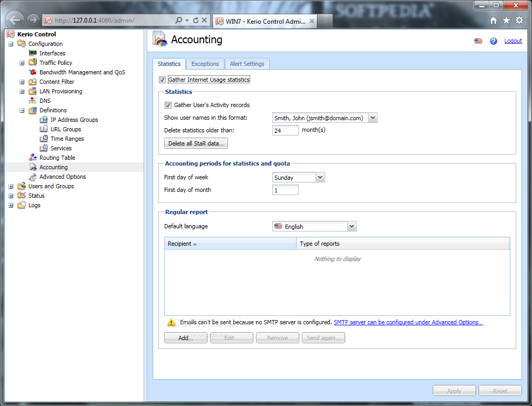Click the Logout link
The width and height of the screenshot is (532, 406).
tap(512, 41)
